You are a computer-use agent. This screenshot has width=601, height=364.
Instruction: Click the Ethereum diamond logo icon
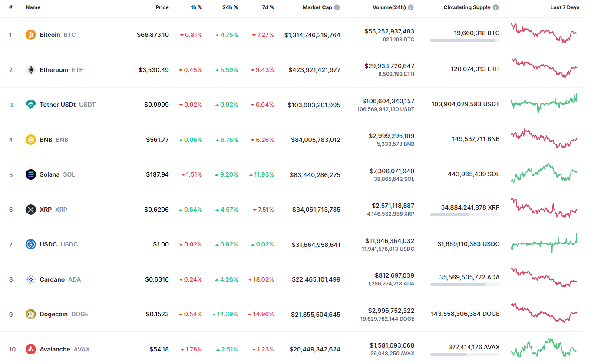tap(31, 70)
